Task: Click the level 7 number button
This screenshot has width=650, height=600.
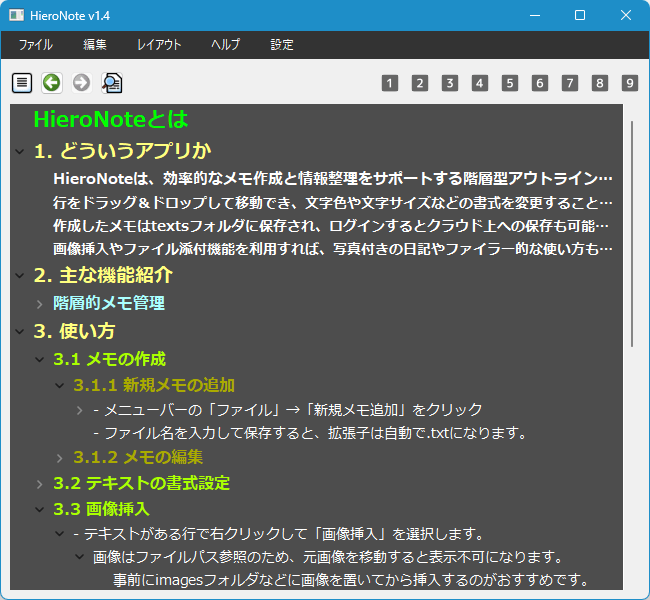Action: click(x=570, y=83)
